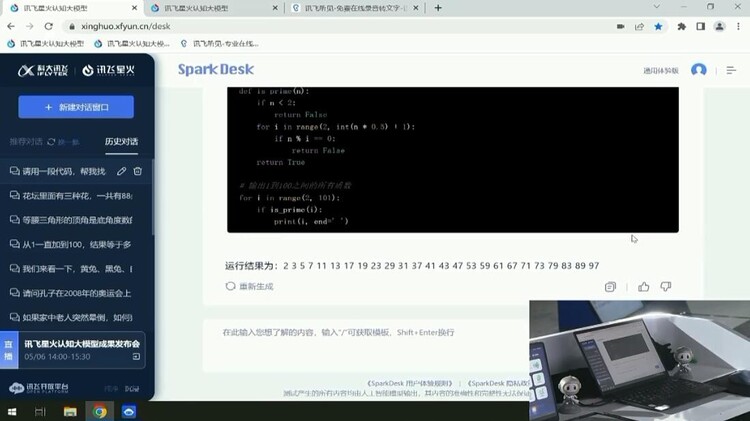
Task: Click the 新建对话窗口 button
Action: click(x=76, y=107)
